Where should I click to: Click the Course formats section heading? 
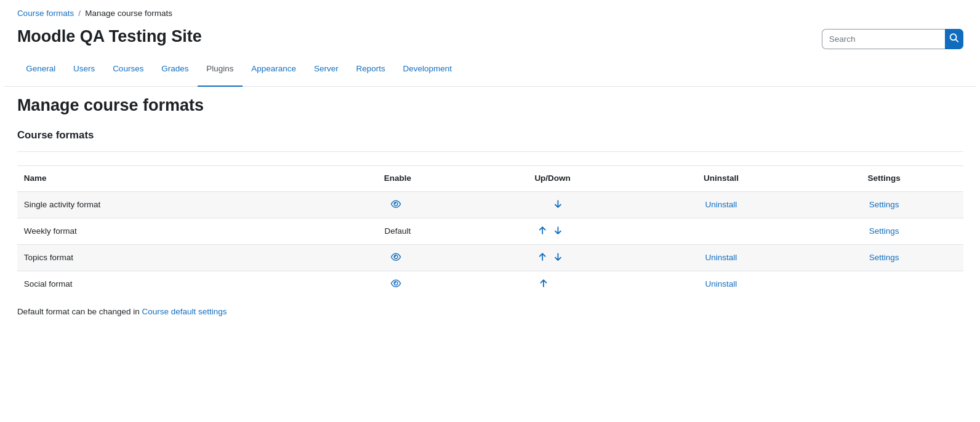click(55, 135)
